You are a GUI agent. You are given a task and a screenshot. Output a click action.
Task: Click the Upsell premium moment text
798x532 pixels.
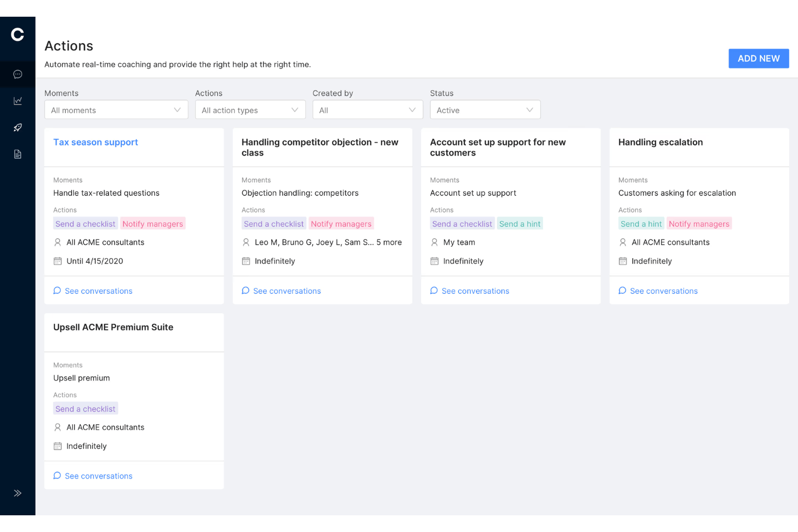tap(81, 378)
